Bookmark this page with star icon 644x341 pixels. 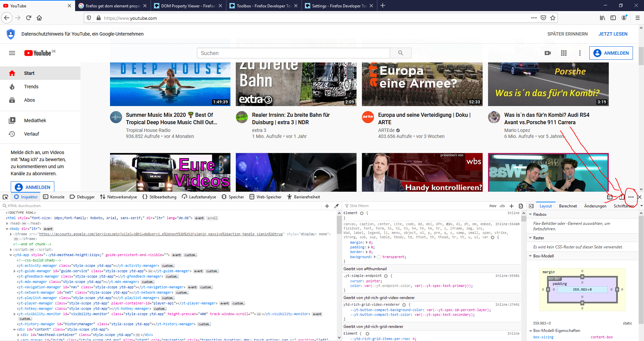point(553,18)
